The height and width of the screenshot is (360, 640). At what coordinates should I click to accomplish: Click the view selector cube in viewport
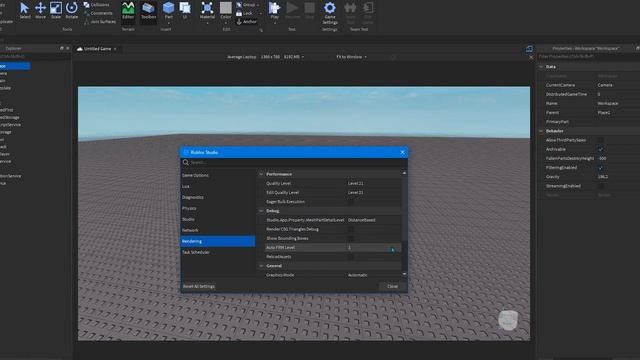(x=508, y=320)
